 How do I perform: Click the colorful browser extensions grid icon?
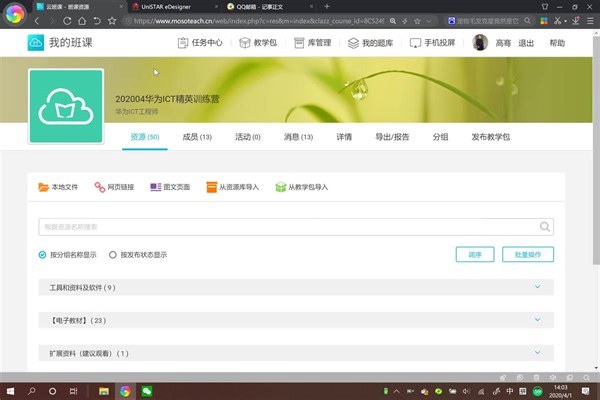point(544,21)
